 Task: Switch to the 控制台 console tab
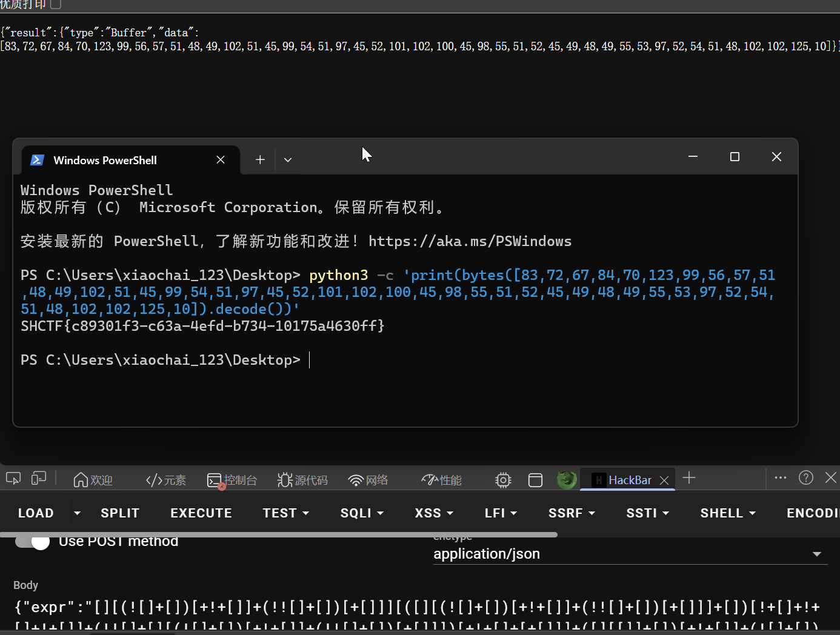tap(232, 480)
